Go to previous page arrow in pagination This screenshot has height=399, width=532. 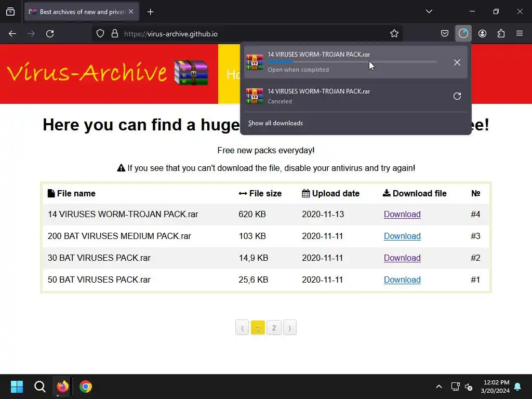tap(242, 327)
